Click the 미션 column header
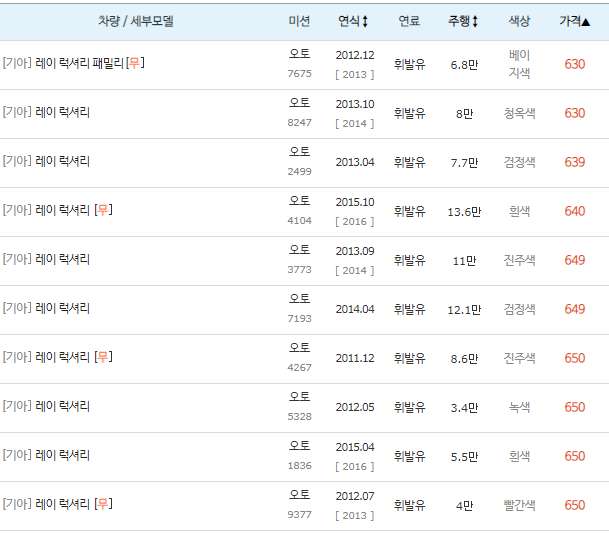609x534 pixels. (x=299, y=21)
